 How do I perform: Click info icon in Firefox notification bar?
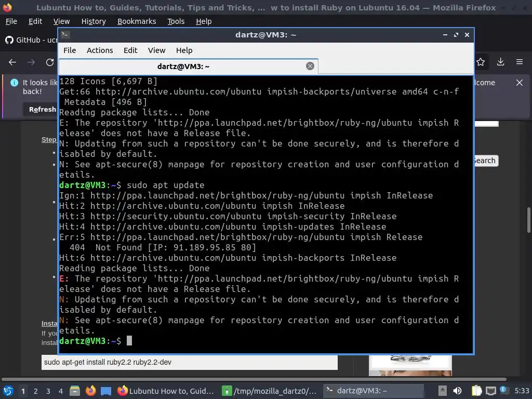click(x=14, y=83)
